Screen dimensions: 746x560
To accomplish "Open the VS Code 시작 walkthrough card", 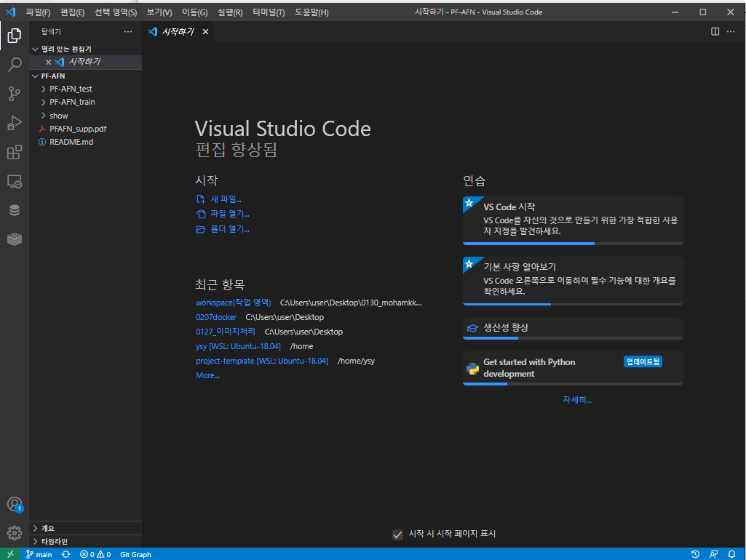I will pos(572,220).
